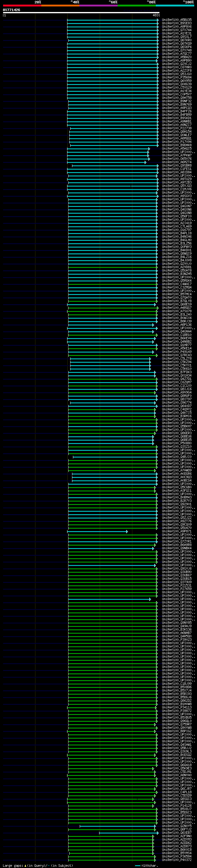Viewport: 197px width, 868px height.
Task: Click label UniRef100_Q0WLE7
Action: coord(177,135)
